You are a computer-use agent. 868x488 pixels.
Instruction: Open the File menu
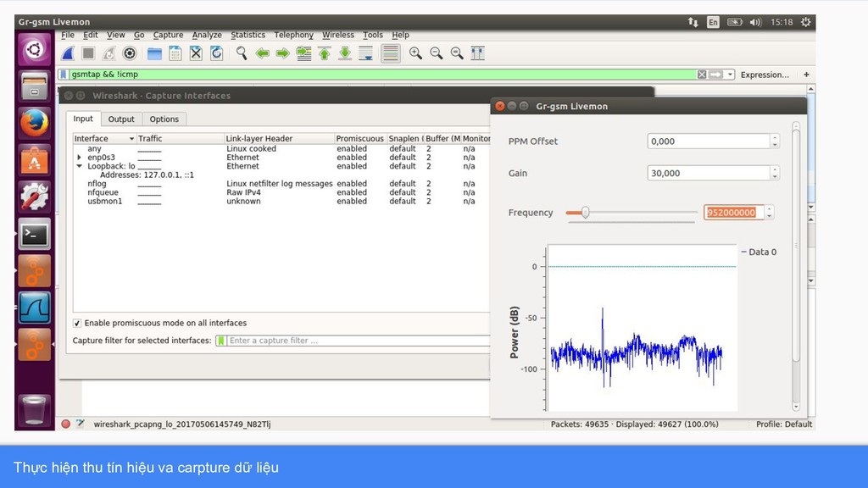[68, 35]
